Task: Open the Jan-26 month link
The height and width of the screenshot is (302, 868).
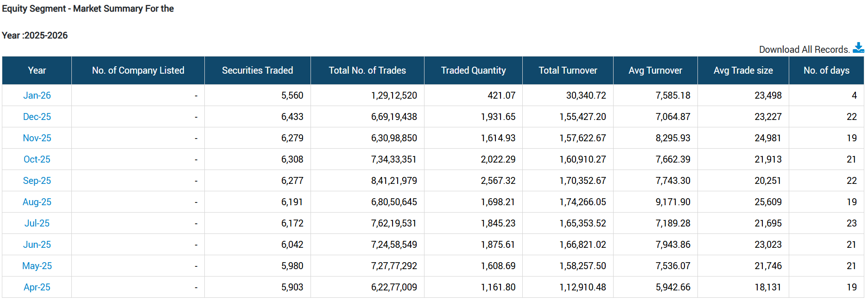Action: tap(37, 95)
